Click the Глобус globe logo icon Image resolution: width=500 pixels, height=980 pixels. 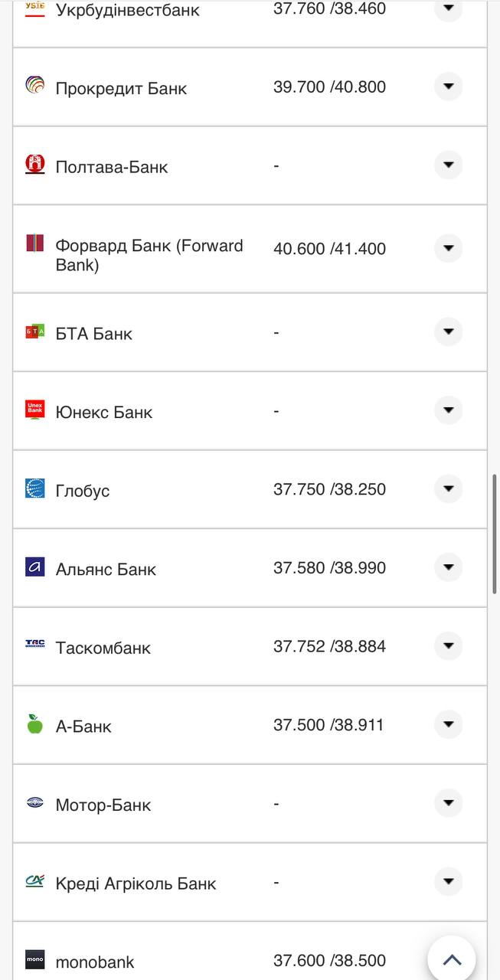point(35,488)
